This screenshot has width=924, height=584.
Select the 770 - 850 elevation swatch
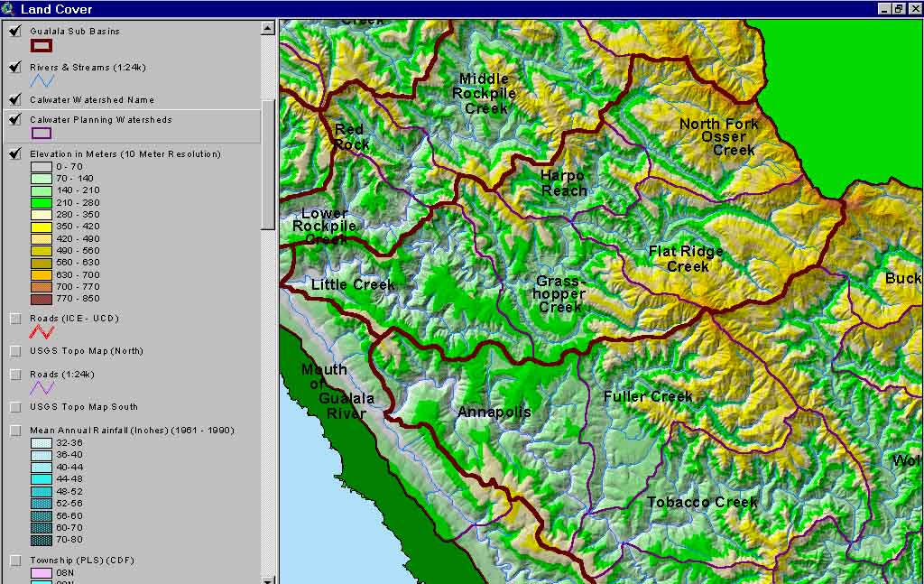click(x=42, y=300)
